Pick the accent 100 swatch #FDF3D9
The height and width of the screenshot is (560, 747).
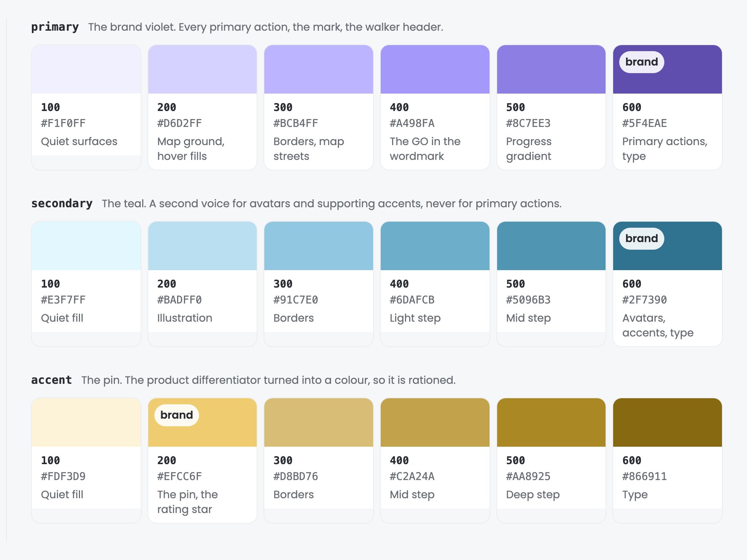[86, 422]
